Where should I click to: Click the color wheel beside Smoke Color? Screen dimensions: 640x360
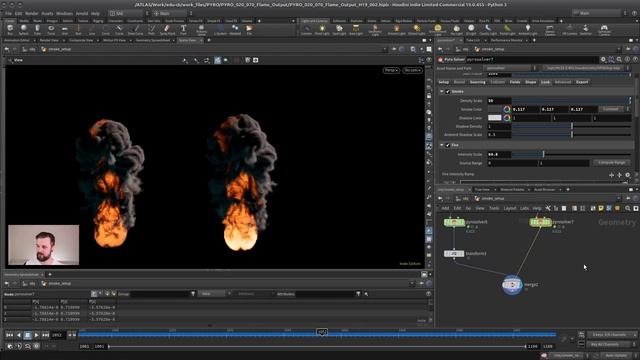pyautogui.click(x=507, y=109)
